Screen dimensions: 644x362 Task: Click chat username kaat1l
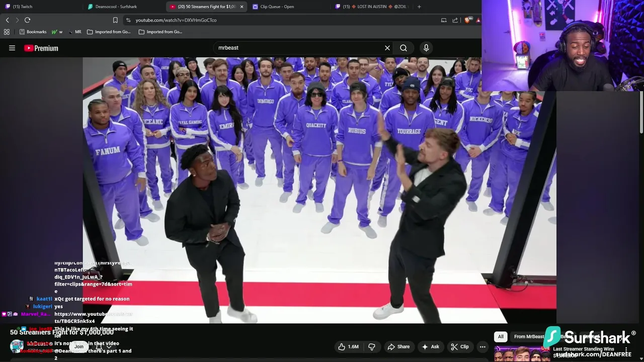pyautogui.click(x=44, y=299)
